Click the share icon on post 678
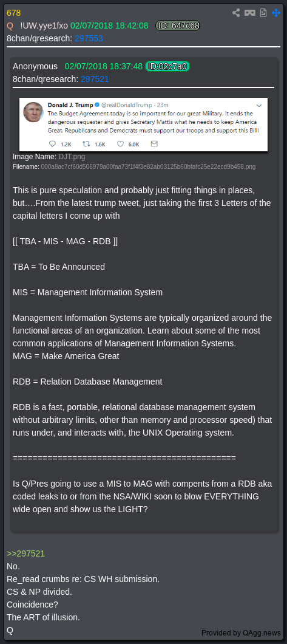Viewport: 287px width, 644px height. [236, 13]
